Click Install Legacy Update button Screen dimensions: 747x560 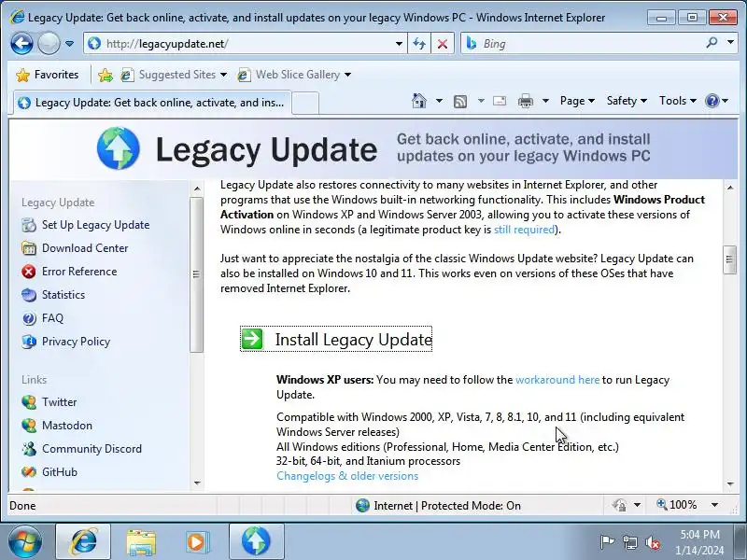(x=336, y=339)
